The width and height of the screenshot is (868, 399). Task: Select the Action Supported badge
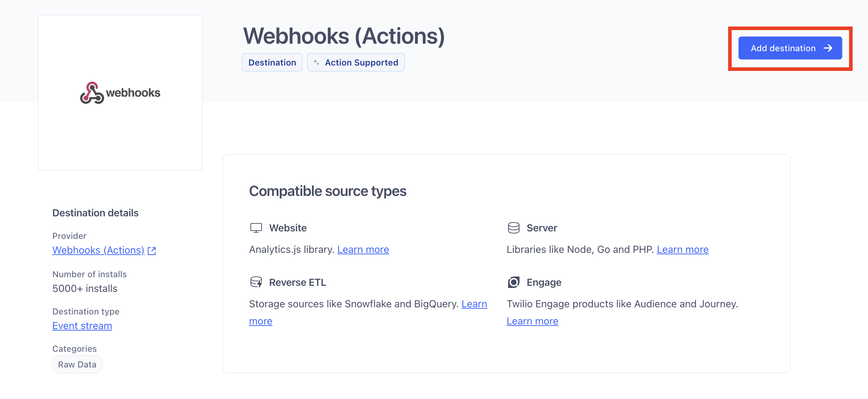tap(356, 63)
